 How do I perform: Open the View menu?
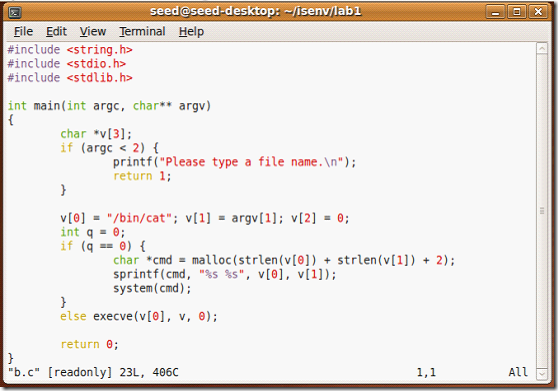click(93, 32)
